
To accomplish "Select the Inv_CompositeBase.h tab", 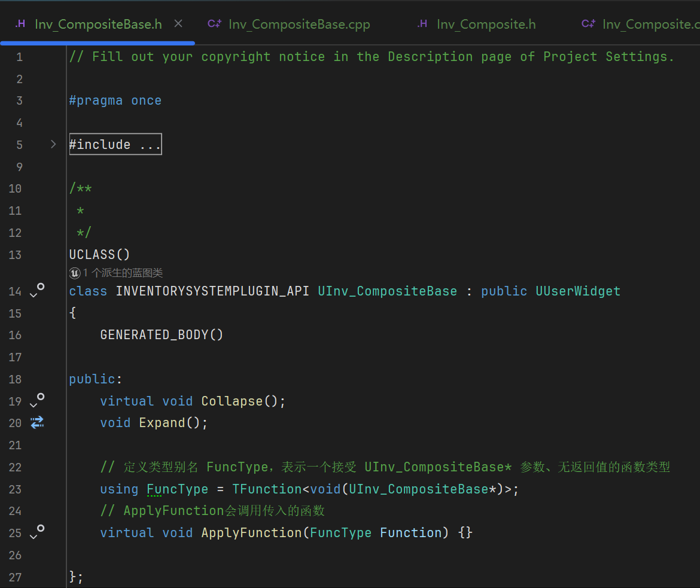I will pos(98,24).
